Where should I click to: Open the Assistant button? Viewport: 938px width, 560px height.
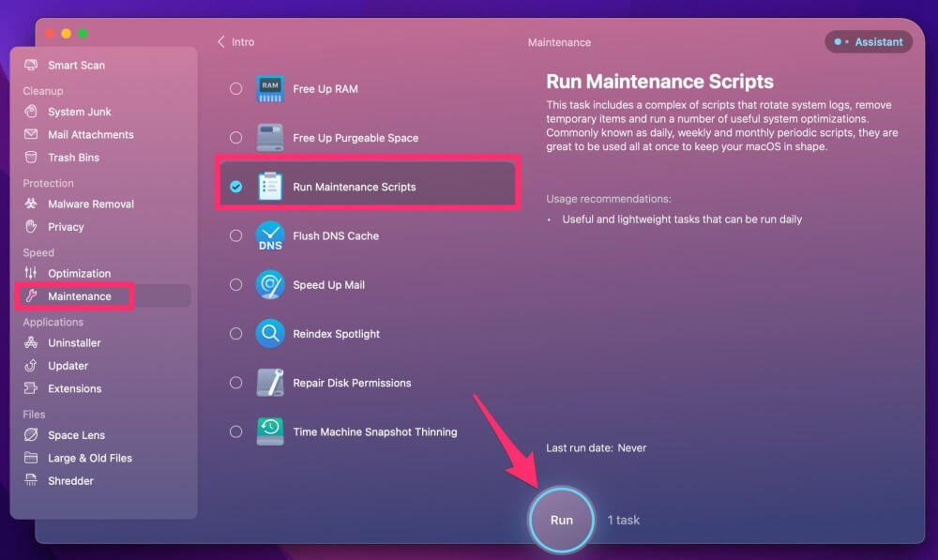(869, 42)
